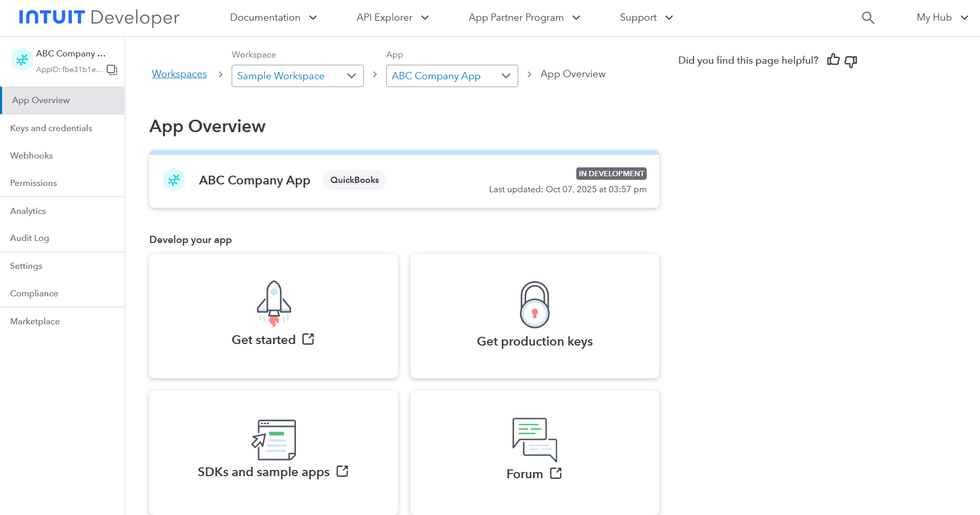Copy the AppID with the copy icon

[x=112, y=69]
